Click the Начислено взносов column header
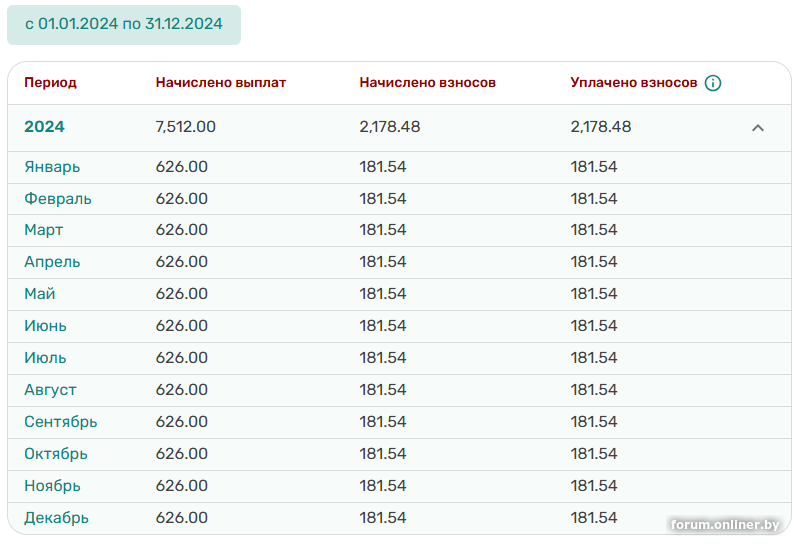Image resolution: width=800 pixels, height=546 pixels. pos(427,83)
